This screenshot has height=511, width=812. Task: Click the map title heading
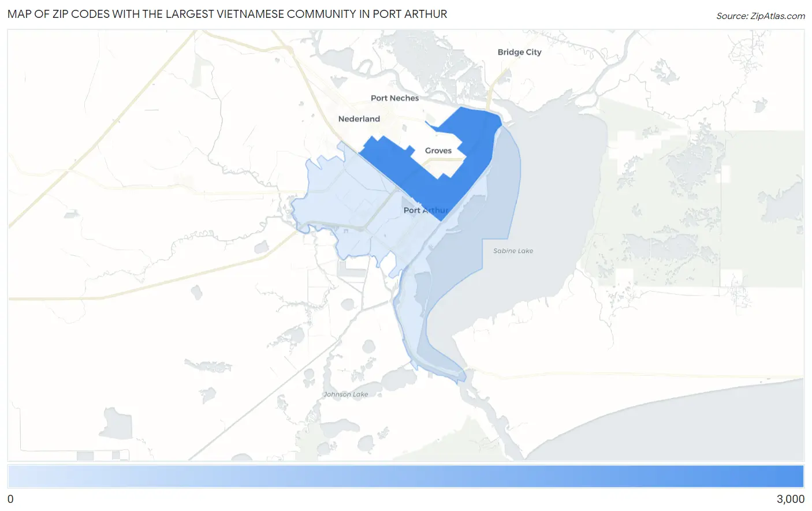coord(227,14)
